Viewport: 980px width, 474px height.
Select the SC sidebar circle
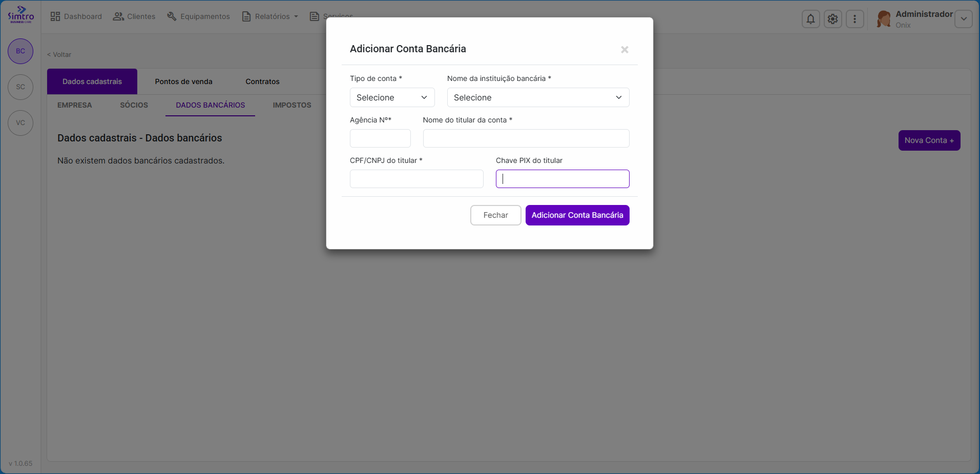(x=20, y=87)
